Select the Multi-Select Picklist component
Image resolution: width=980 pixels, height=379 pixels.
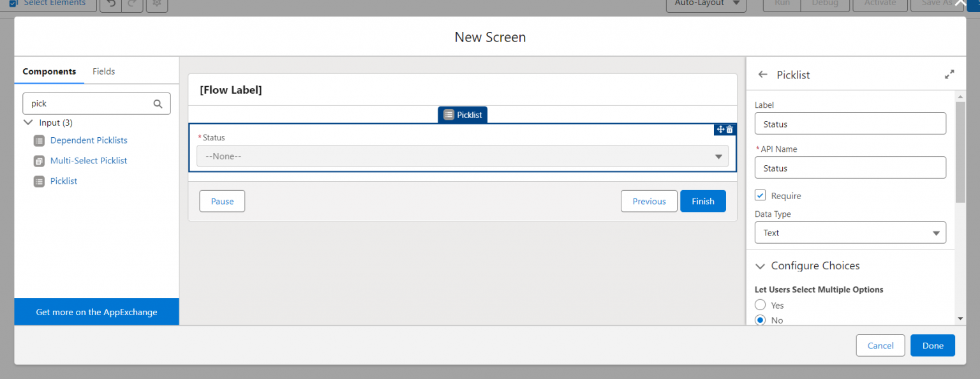(89, 160)
